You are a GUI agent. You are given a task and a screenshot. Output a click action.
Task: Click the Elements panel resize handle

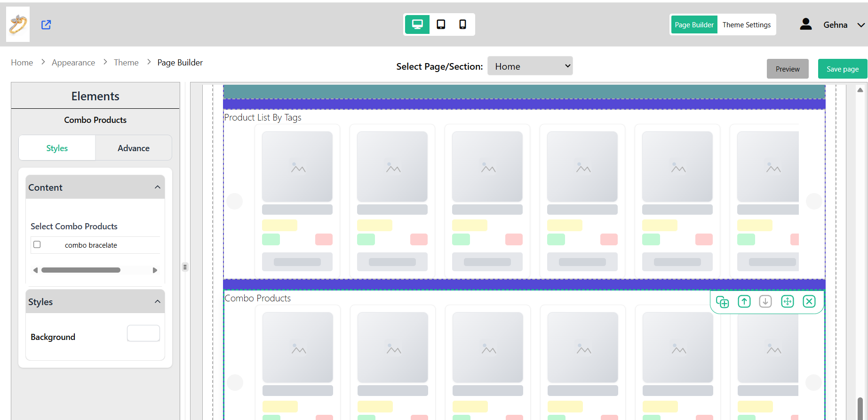(x=185, y=267)
